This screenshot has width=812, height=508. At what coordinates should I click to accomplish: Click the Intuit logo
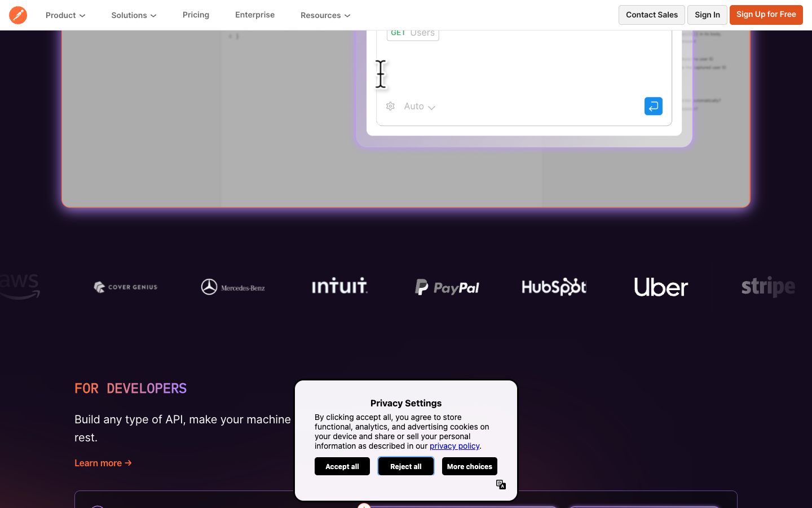click(340, 286)
